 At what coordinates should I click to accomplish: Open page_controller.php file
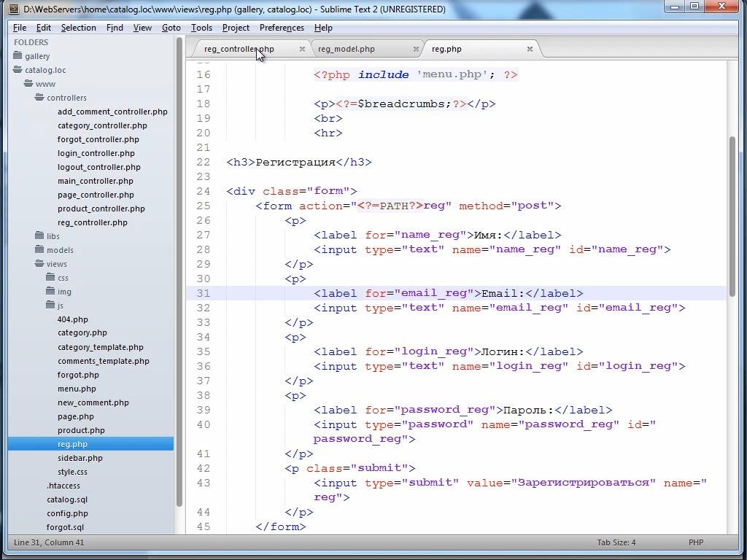[x=96, y=194]
